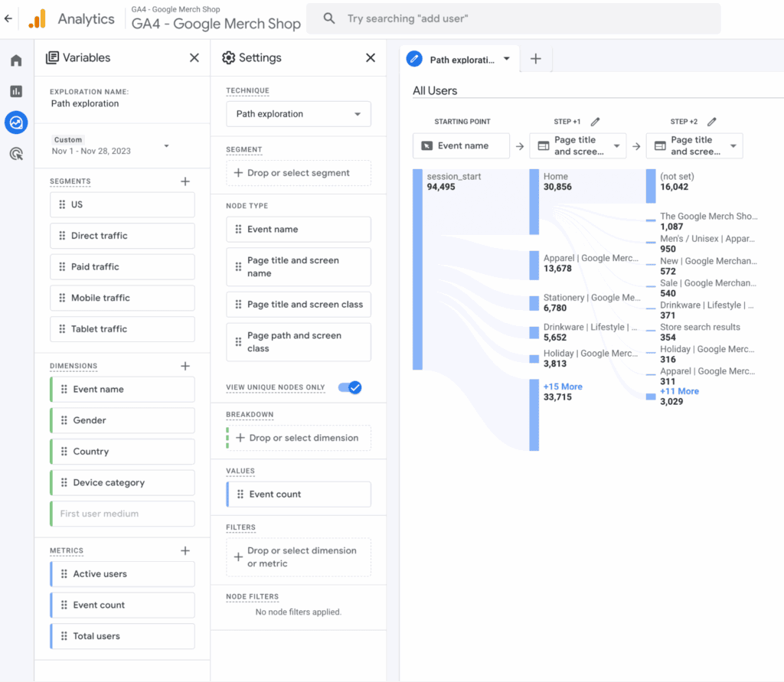Screen dimensions: 784x682
Task: Click the blue session_start node bar
Action: pos(417,269)
